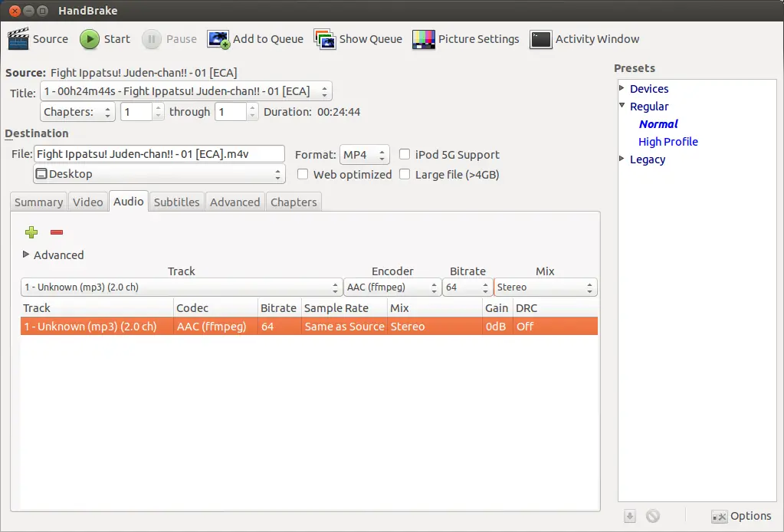Open the Show Queue icon
This screenshot has height=532, width=784.
coord(324,39)
